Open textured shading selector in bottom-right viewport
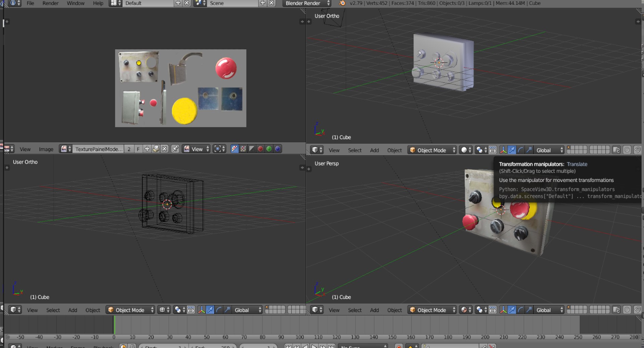Image resolution: width=644 pixels, height=348 pixels. [x=466, y=310]
